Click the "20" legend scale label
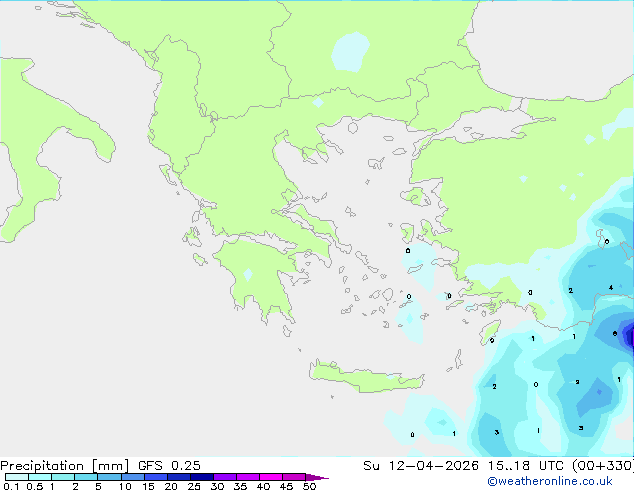This screenshot has height=490, width=634. [171, 486]
